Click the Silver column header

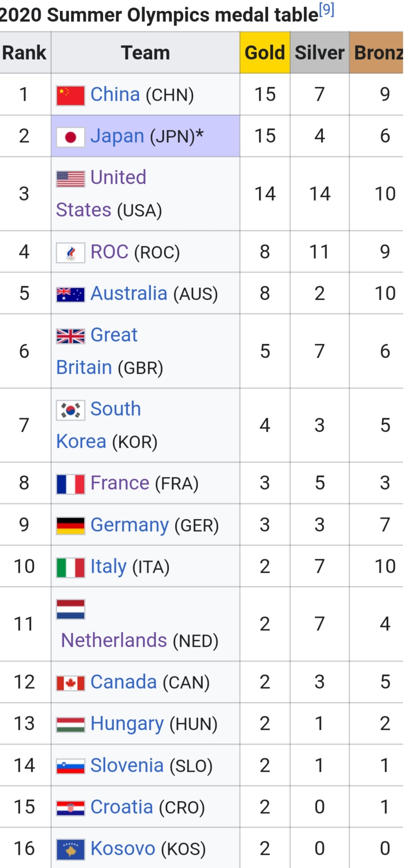tap(320, 53)
